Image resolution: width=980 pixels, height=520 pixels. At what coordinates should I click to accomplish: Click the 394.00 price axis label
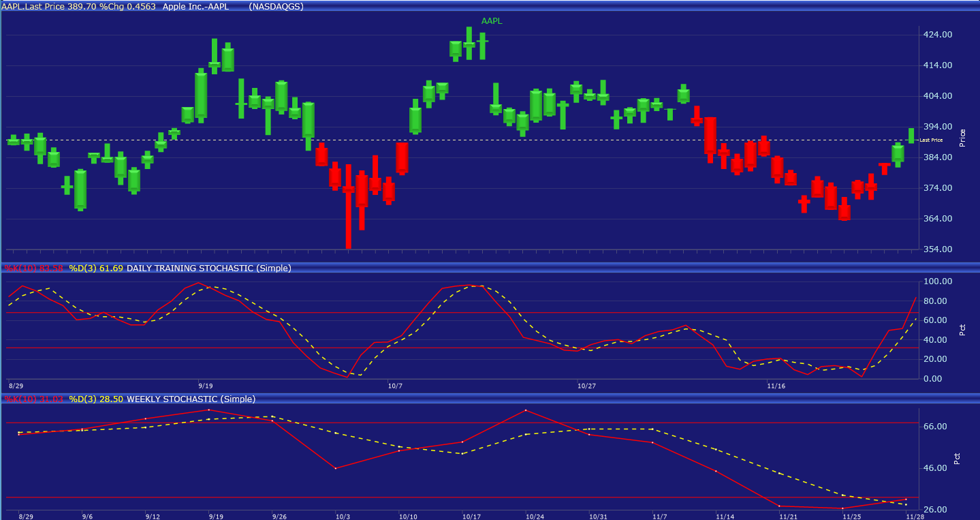click(939, 127)
